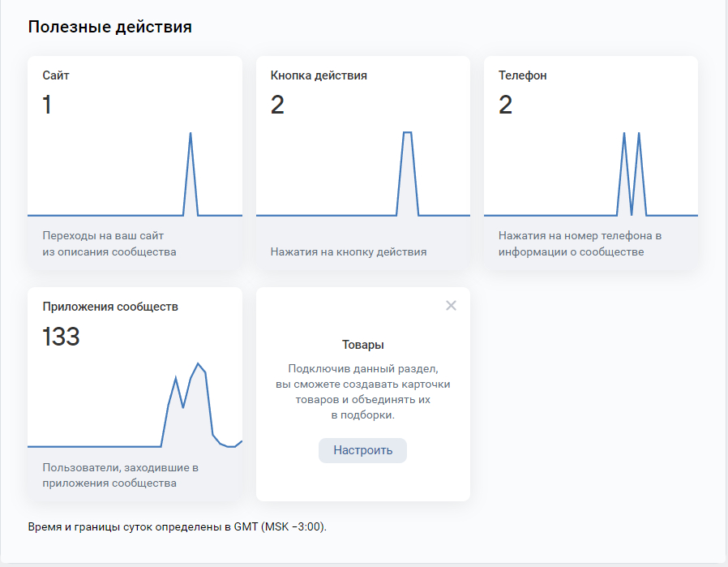Click the Сайт chart peak
The width and height of the screenshot is (728, 567).
[x=191, y=135]
